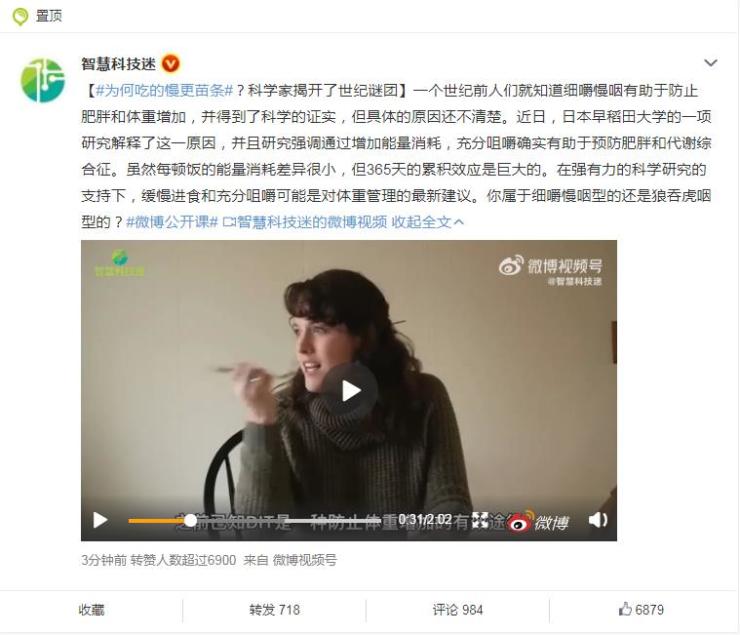The width and height of the screenshot is (740, 635).
Task: Toggle fullscreen mode on the video
Action: tap(480, 520)
